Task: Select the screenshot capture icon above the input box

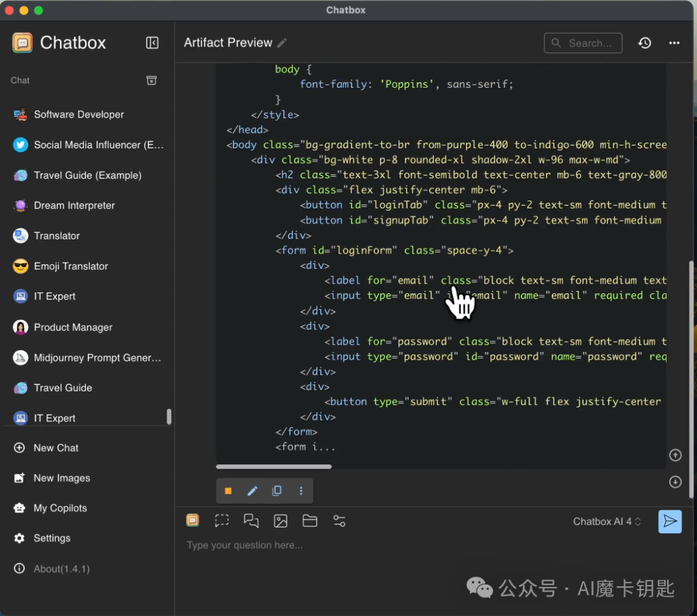Action: tap(222, 521)
